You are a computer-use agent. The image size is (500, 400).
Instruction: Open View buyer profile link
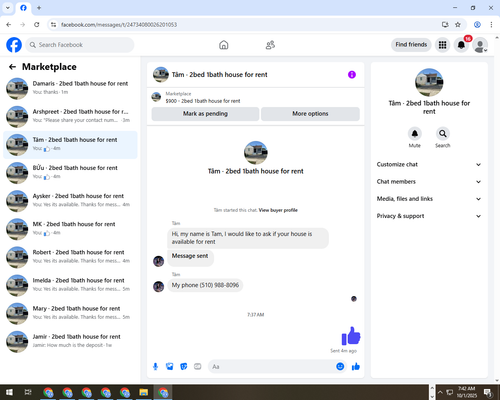[278, 210]
